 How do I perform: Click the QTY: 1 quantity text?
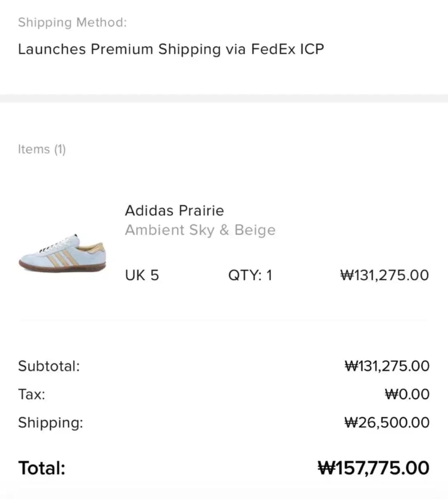[250, 275]
